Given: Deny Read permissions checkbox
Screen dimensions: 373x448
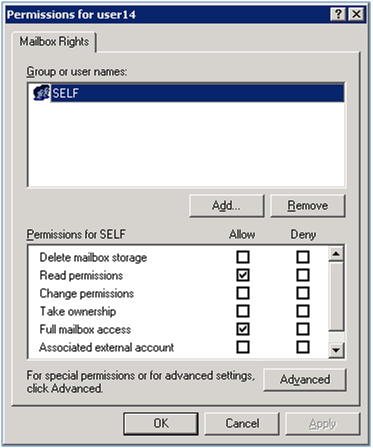Looking at the screenshot, I should (x=303, y=275).
